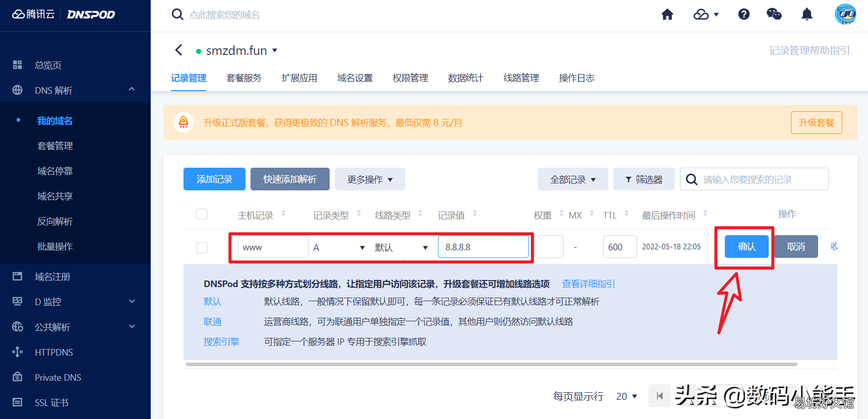Jump to first page icon

click(659, 396)
